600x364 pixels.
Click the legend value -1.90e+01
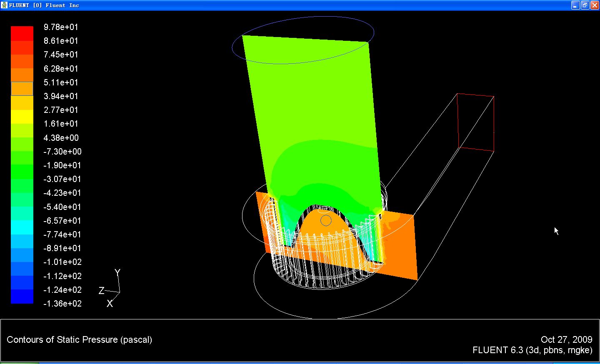[62, 165]
